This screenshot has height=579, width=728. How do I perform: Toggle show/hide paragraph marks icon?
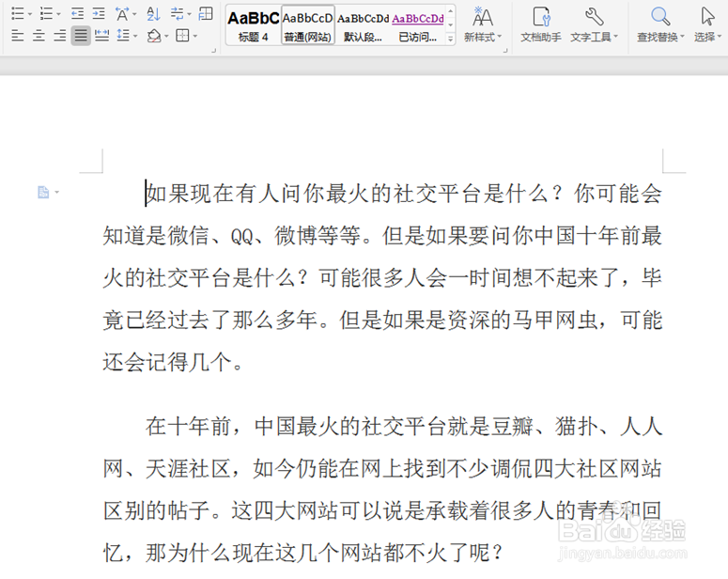(x=177, y=14)
